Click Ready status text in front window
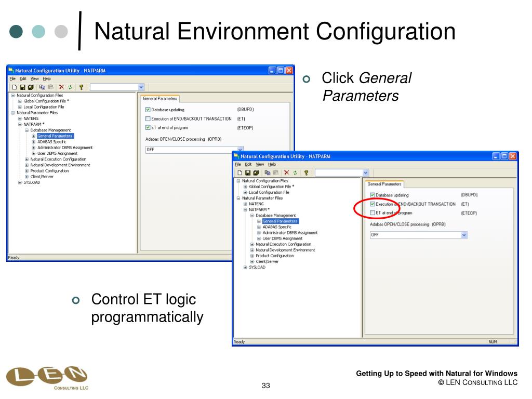Image resolution: width=532 pixels, height=399 pixels. [x=239, y=342]
